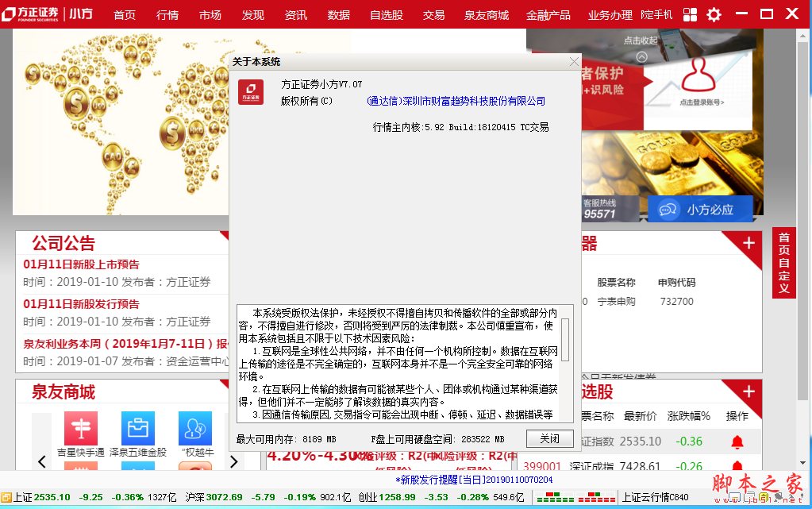
Task: Open the 金融产品 menu
Action: click(x=548, y=15)
